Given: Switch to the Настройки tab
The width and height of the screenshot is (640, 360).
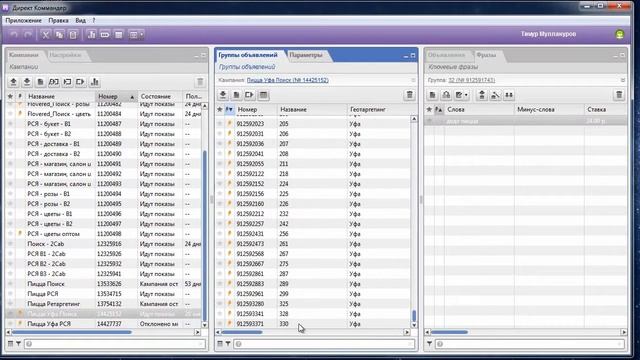Looking at the screenshot, I should click(x=65, y=55).
